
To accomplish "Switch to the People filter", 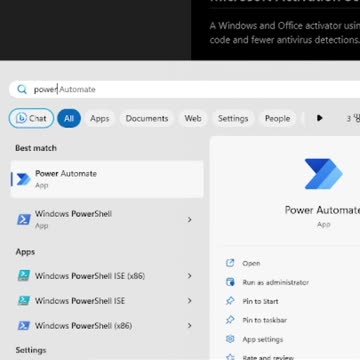I will click(x=277, y=118).
